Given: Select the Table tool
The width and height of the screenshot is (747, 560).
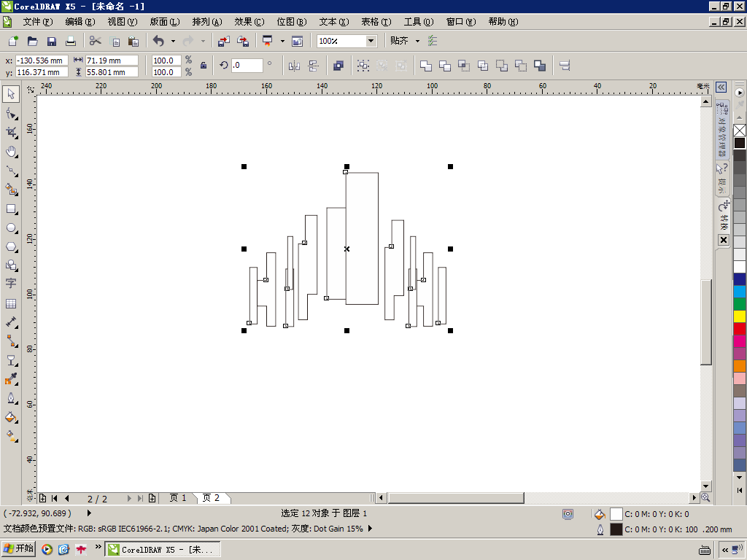Looking at the screenshot, I should 11,303.
